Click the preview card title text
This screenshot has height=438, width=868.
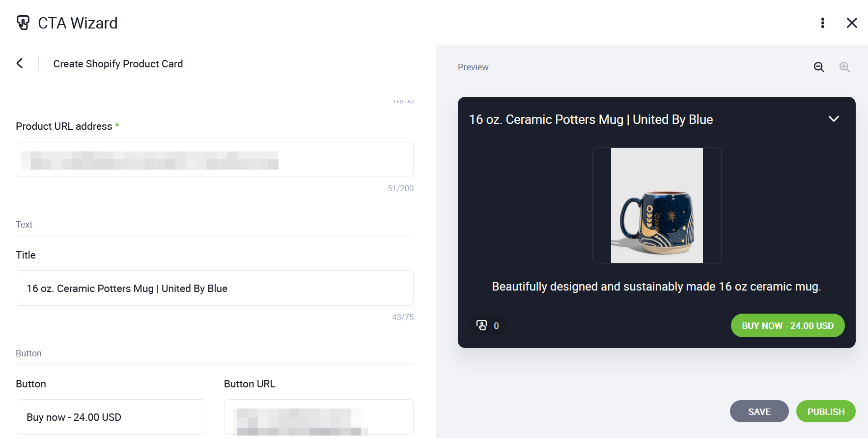[x=590, y=119]
